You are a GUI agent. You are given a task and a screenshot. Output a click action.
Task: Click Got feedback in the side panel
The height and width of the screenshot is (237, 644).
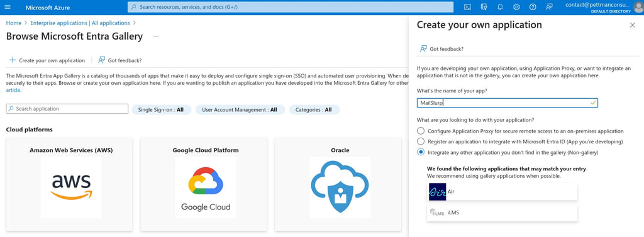point(441,49)
